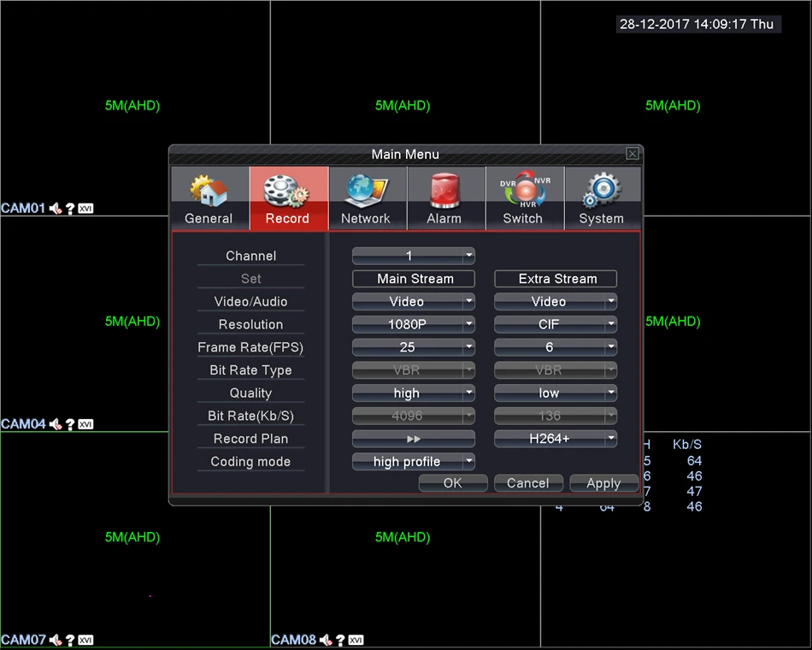Click the CAM04 channel label
This screenshot has width=812, height=650.
coord(23,424)
